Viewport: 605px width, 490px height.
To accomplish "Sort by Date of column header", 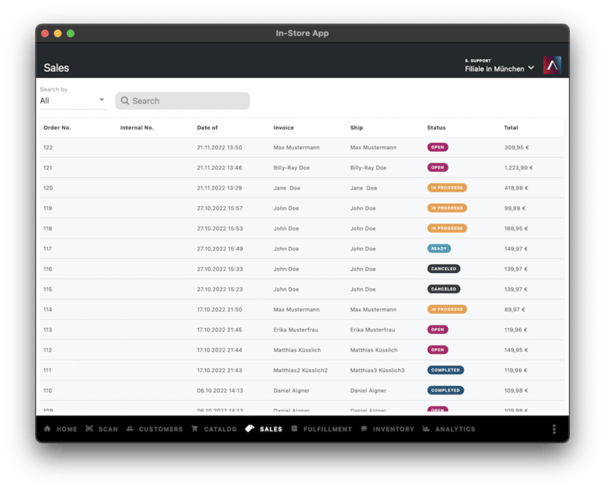I will click(x=207, y=128).
